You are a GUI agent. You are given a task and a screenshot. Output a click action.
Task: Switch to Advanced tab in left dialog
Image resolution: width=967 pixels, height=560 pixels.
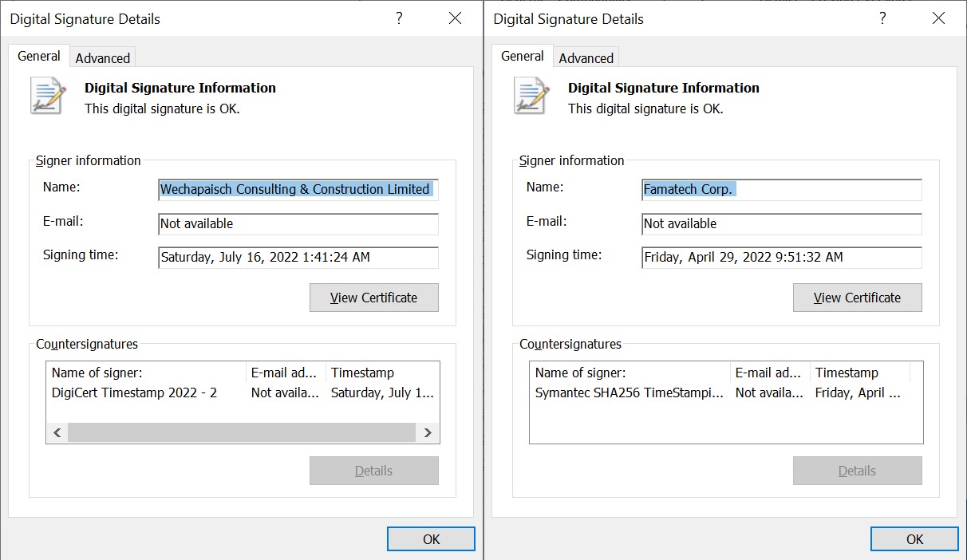pos(102,58)
